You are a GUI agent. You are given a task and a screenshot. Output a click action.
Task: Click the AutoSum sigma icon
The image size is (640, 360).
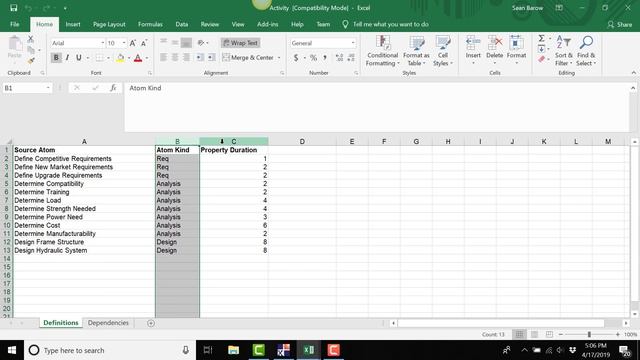pyautogui.click(x=541, y=38)
